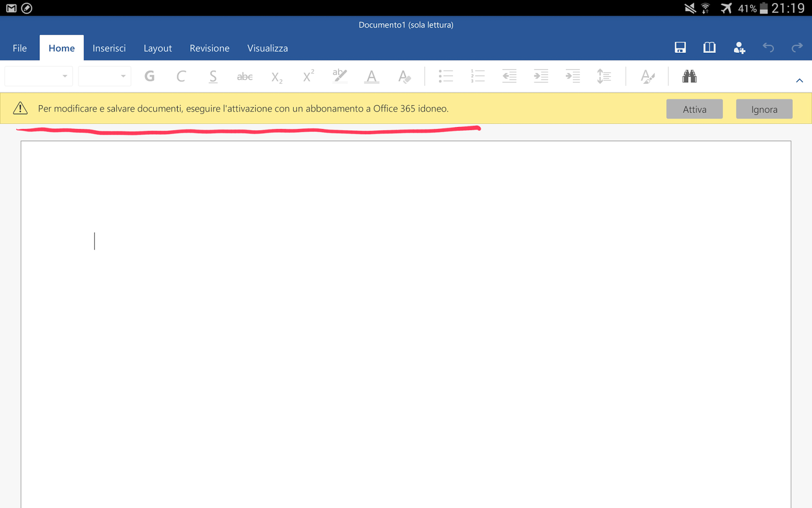This screenshot has width=812, height=508.
Task: Toggle reading view with the book icon
Action: 709,47
